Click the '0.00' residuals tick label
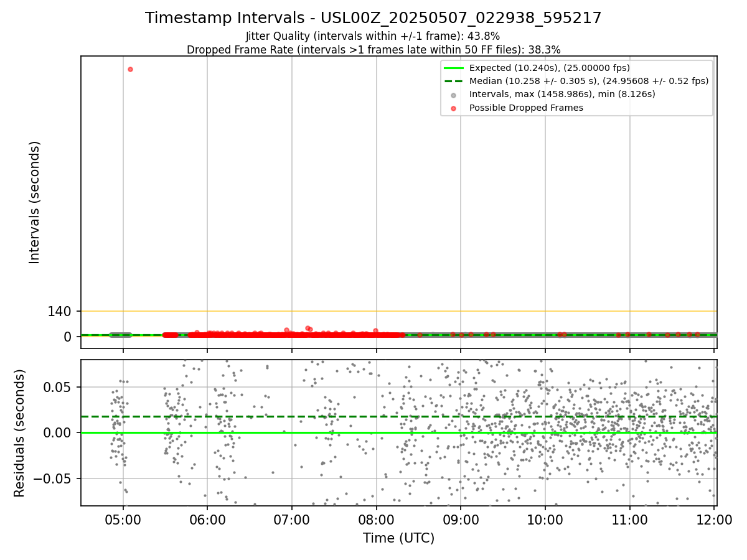Image resolution: width=747 pixels, height=560 pixels. [58, 432]
